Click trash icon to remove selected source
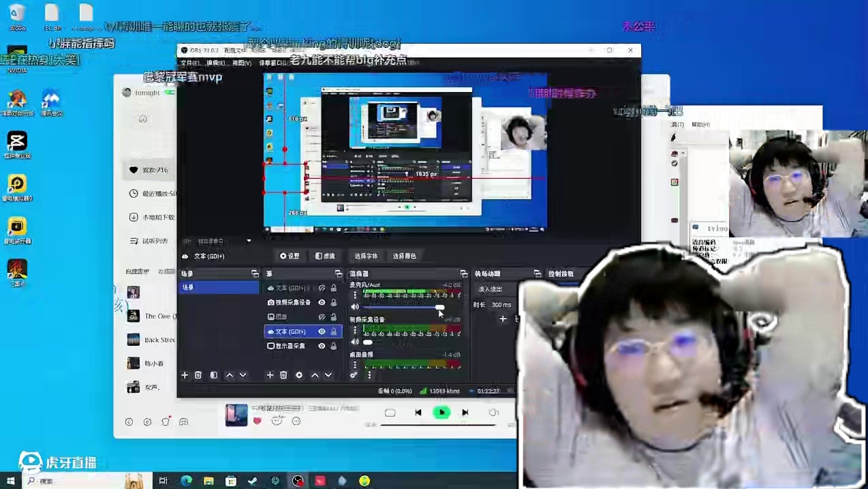The image size is (868, 489). pyautogui.click(x=283, y=375)
